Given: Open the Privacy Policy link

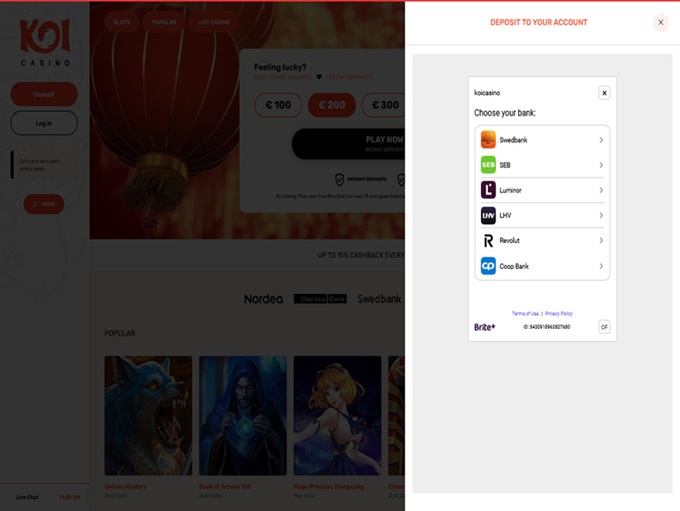Looking at the screenshot, I should point(559,313).
